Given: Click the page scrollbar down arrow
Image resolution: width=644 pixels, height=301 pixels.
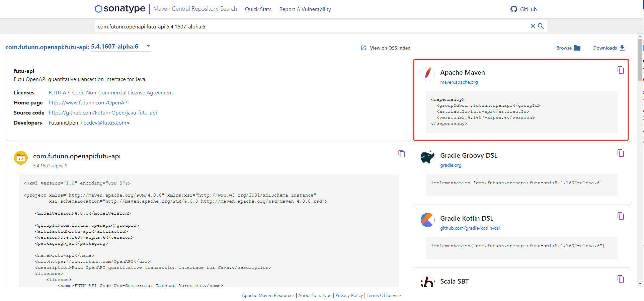Looking at the screenshot, I should pos(640,284).
